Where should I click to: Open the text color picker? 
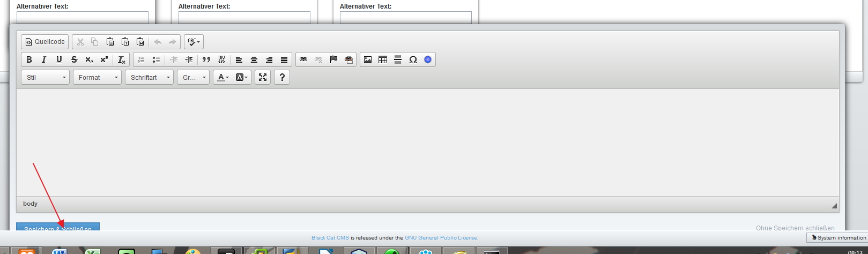(222, 77)
